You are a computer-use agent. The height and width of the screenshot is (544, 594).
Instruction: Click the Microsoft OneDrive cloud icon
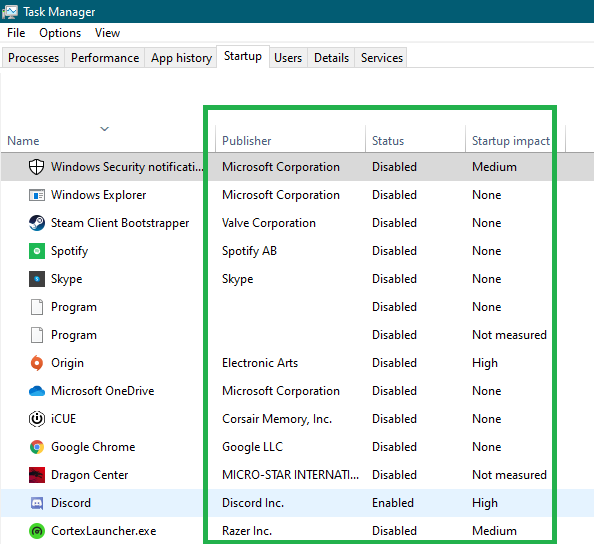[37, 391]
